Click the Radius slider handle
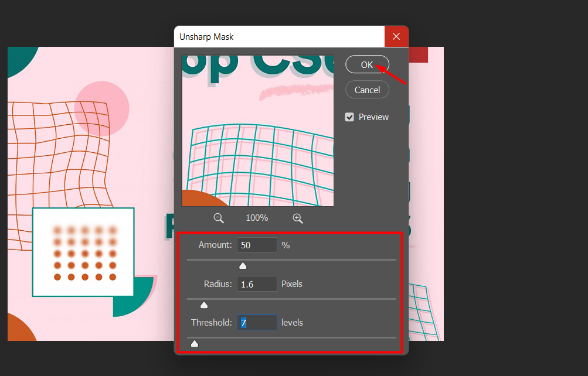Image resolution: width=588 pixels, height=376 pixels. [204, 305]
